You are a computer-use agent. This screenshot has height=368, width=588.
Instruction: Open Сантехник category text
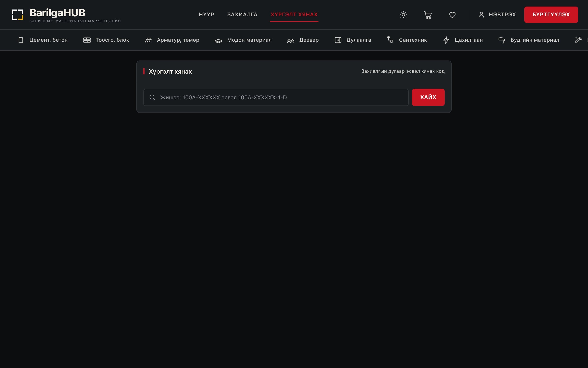[x=413, y=40]
